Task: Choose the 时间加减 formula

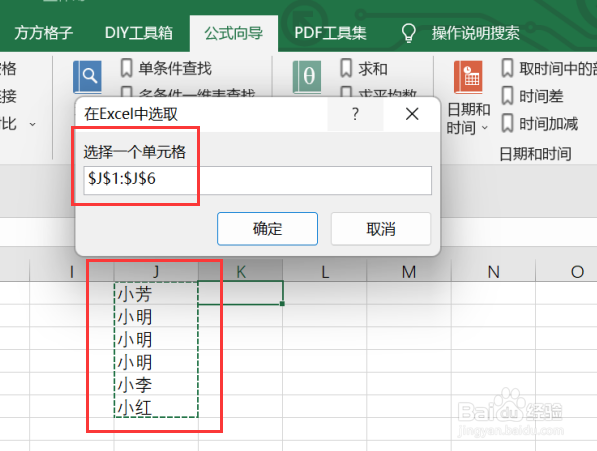Action: pos(549,124)
